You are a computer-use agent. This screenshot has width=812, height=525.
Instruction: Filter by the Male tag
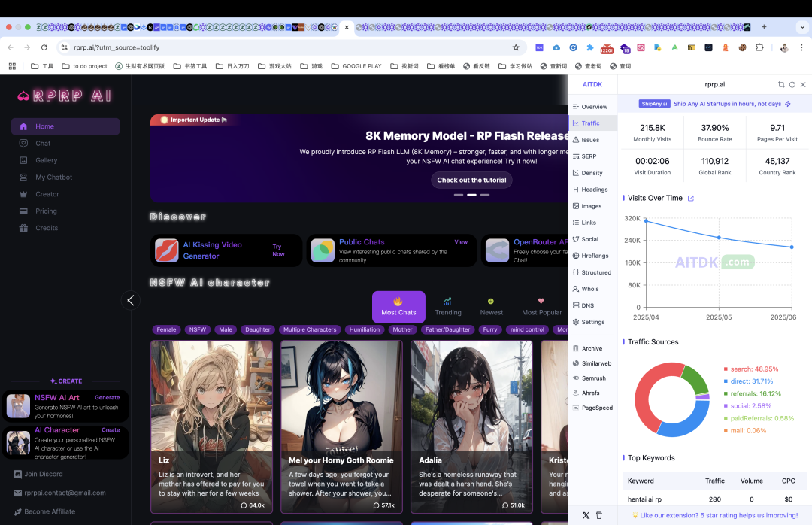point(226,329)
